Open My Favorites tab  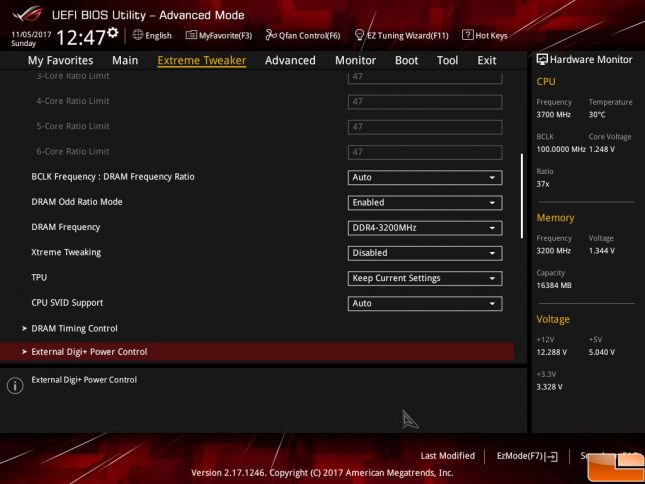60,60
